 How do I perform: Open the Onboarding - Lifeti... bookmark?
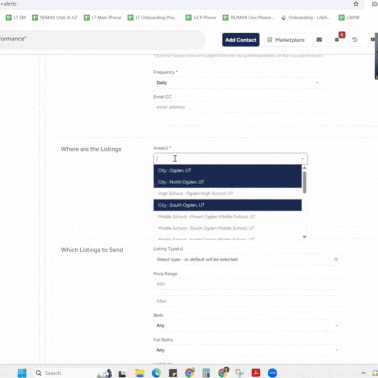(305, 18)
